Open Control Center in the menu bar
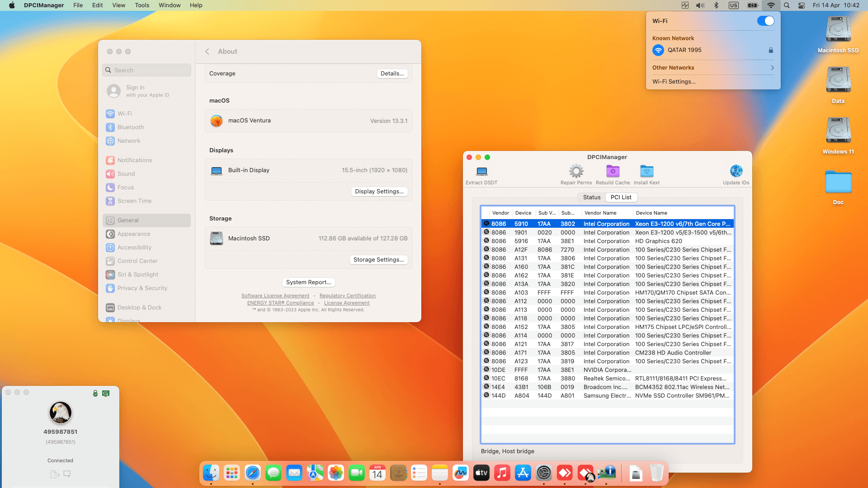The height and width of the screenshot is (488, 868). [802, 5]
